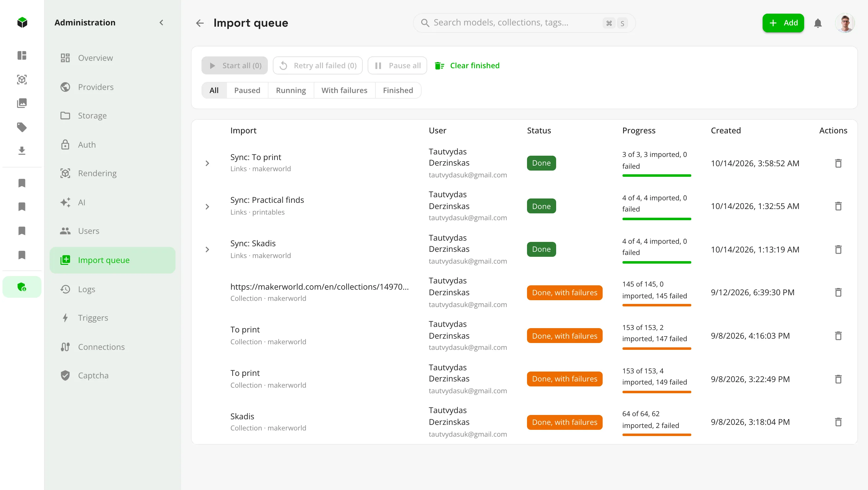Open Users in Administration sidebar

[112, 231]
